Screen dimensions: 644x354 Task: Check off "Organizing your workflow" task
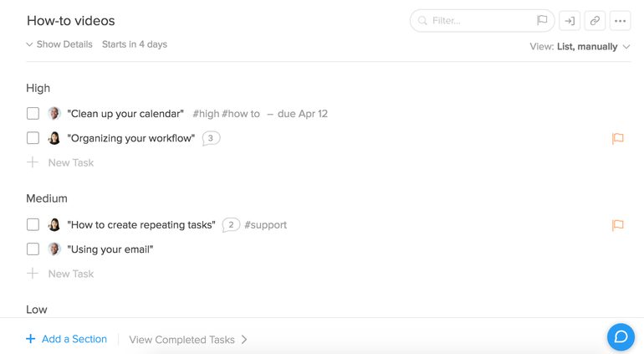33,138
